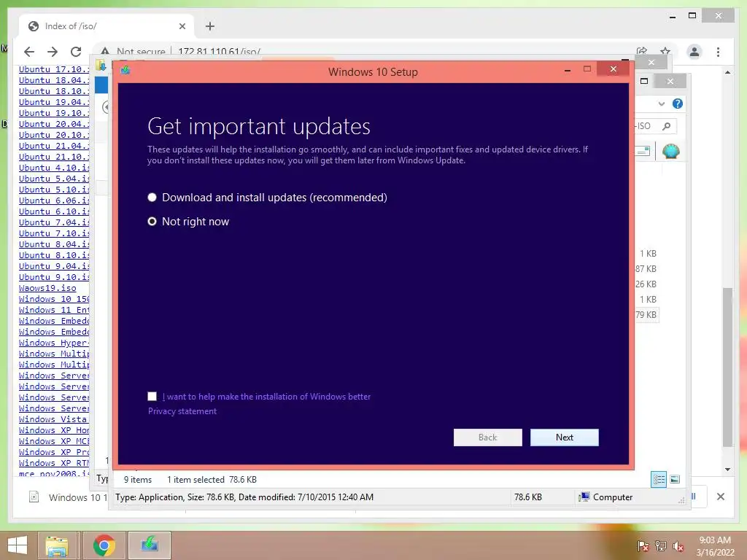Image resolution: width=747 pixels, height=560 pixels.
Task: Open the Ubuntu 18.04 ISO link
Action: click(54, 80)
